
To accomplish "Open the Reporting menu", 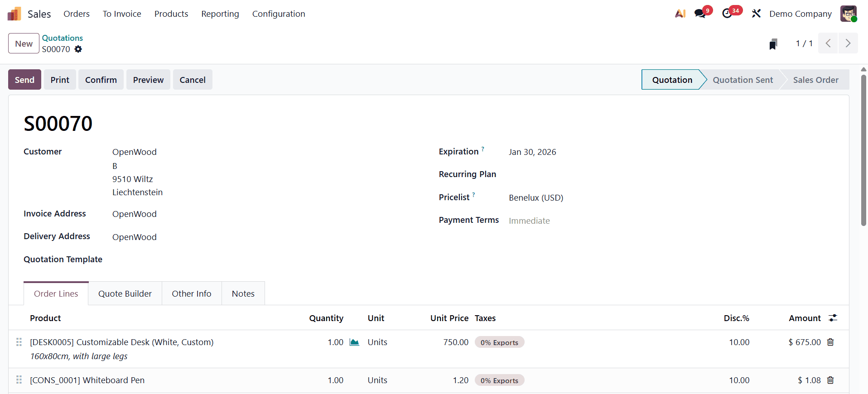I will (220, 14).
